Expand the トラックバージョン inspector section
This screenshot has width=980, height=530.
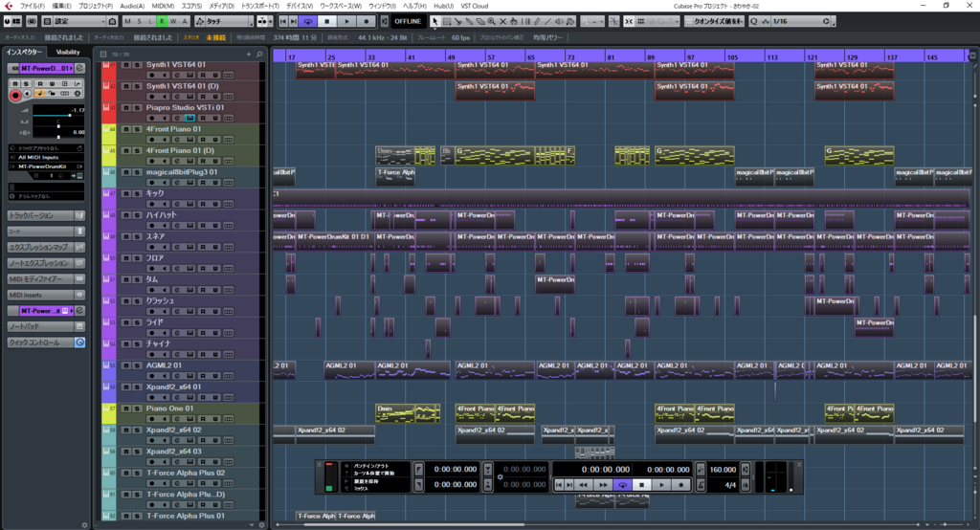pos(46,215)
